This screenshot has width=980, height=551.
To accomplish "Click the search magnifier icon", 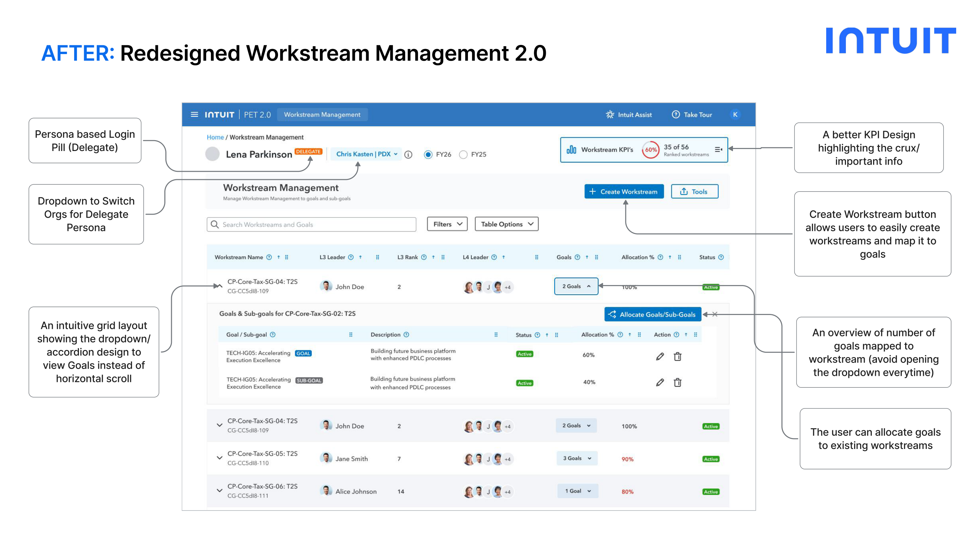I will click(215, 224).
